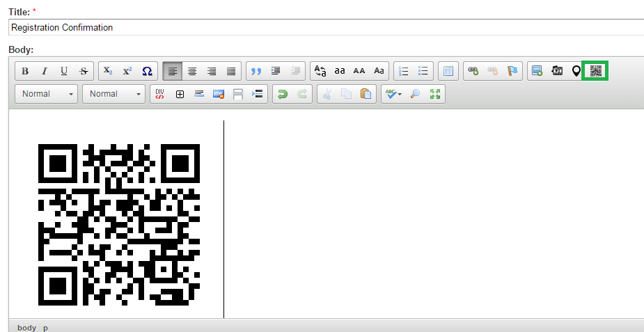This screenshot has height=332, width=644.
Task: Capitalize text with 'Aa' icon
Action: (379, 71)
